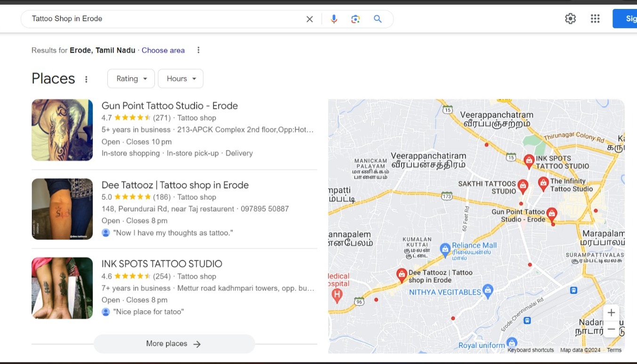Click the Sign in button
637x364 pixels.
tap(625, 19)
